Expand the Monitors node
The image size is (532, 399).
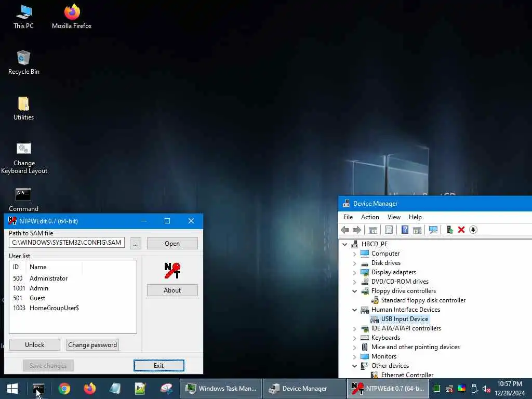[354, 356]
